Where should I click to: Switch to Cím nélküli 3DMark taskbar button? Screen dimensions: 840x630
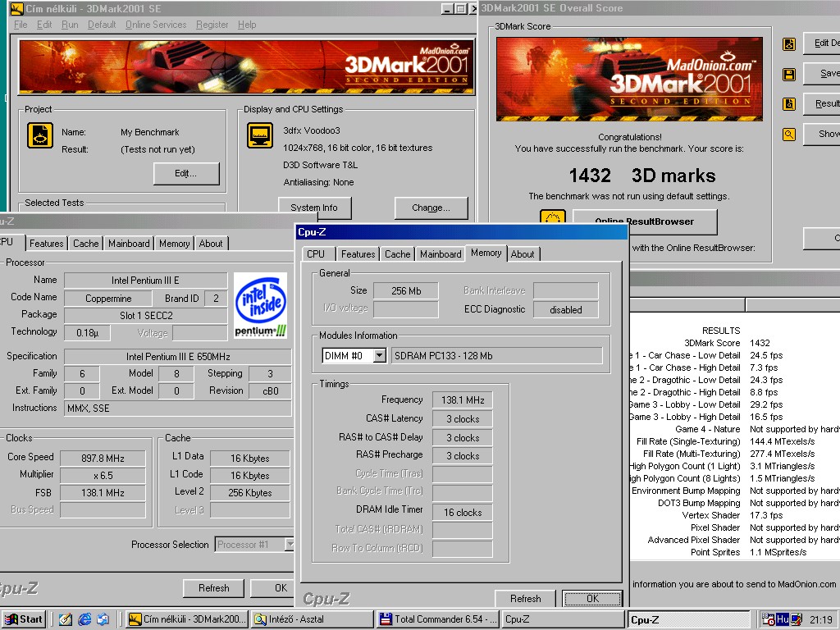[x=188, y=619]
